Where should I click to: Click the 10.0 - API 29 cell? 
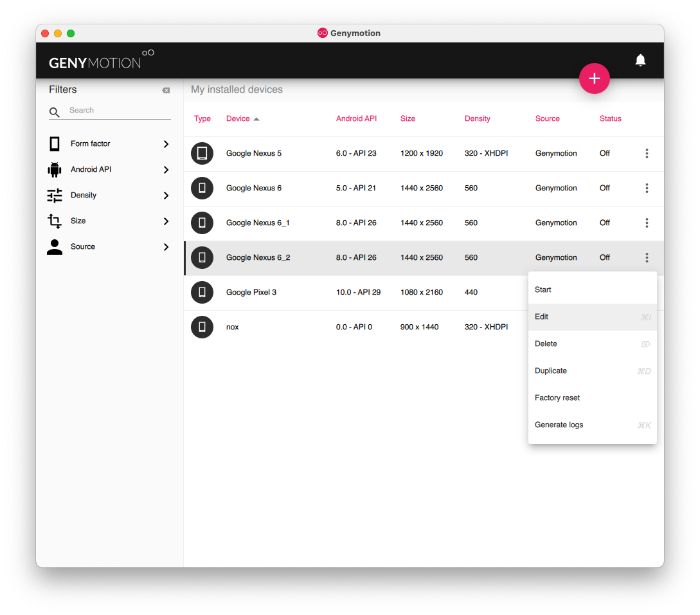(x=358, y=292)
